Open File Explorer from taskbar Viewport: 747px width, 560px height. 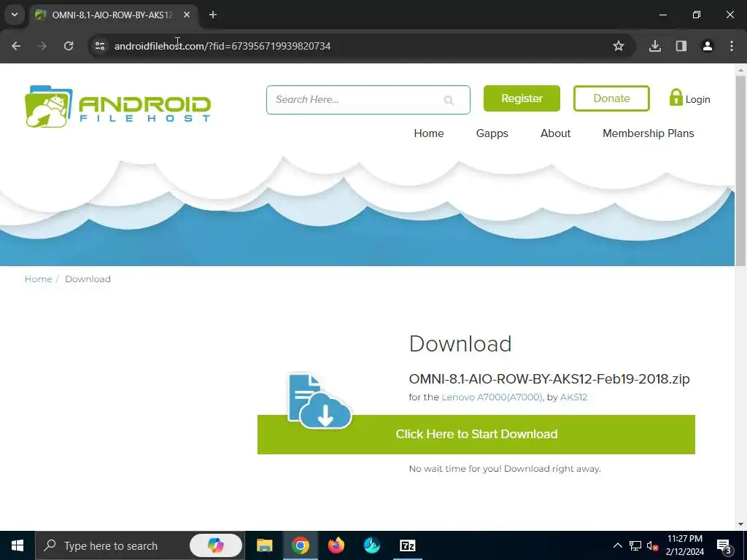pos(264,545)
